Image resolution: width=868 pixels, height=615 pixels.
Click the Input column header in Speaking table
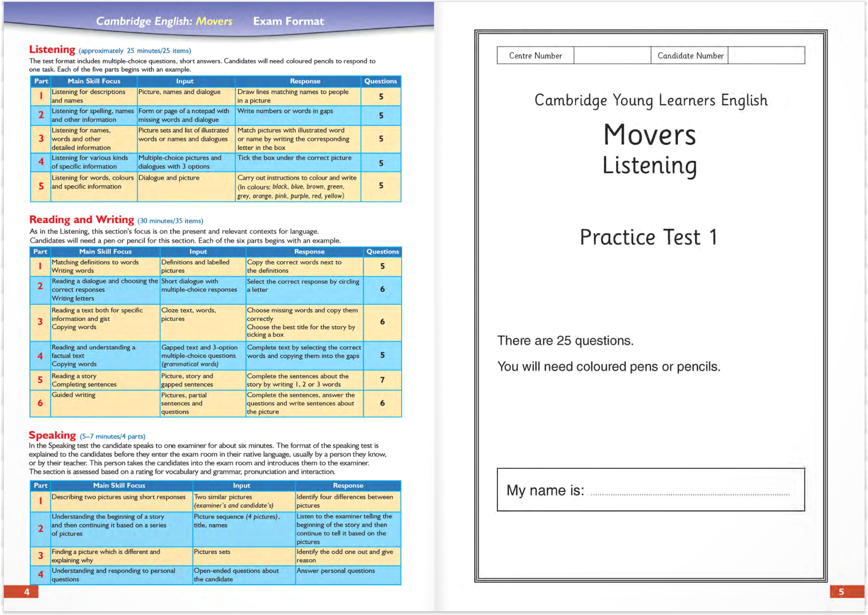click(x=241, y=485)
